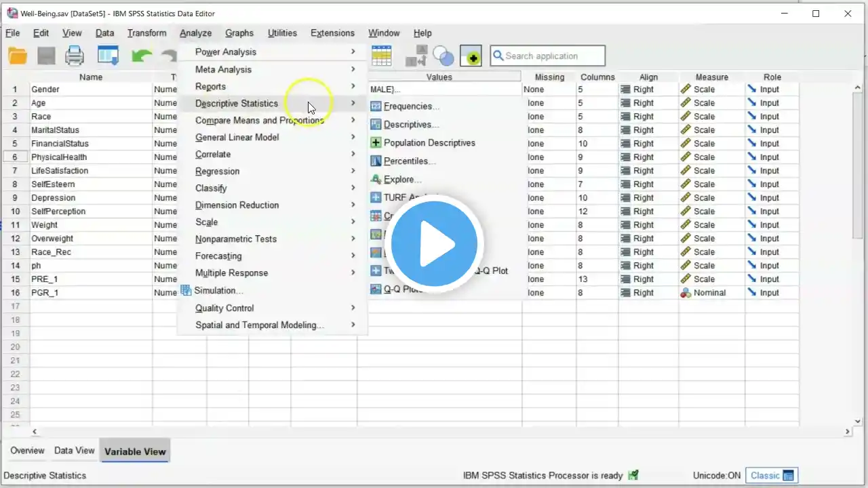Click the Explore icon in submenu
The image size is (868, 488).
click(376, 180)
